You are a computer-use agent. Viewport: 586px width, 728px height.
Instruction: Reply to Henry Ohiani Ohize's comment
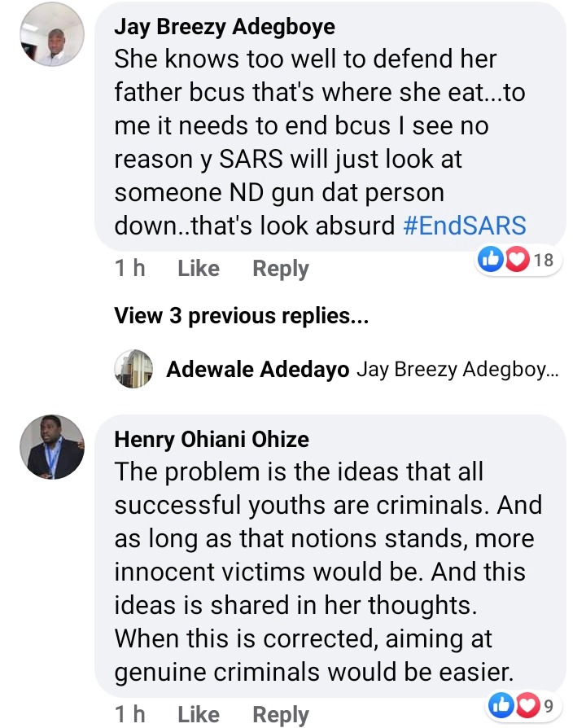point(280,714)
